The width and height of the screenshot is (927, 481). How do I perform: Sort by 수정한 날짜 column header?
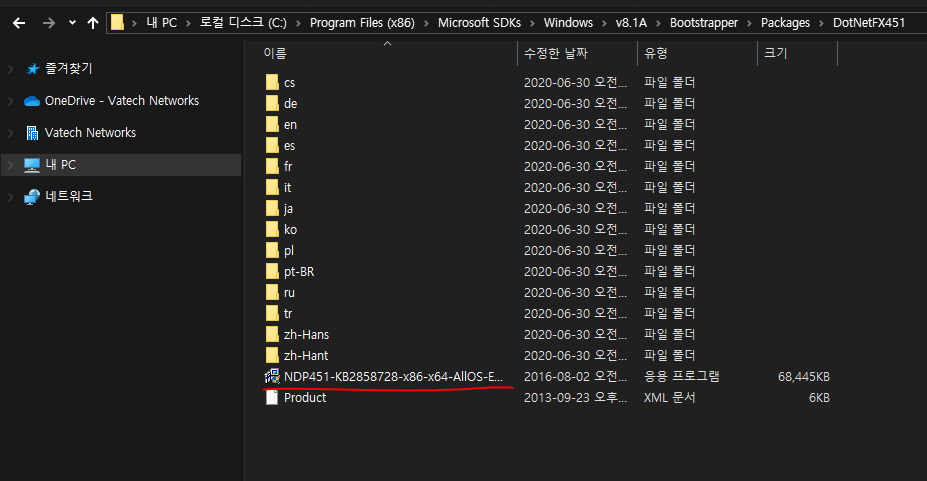(x=556, y=53)
